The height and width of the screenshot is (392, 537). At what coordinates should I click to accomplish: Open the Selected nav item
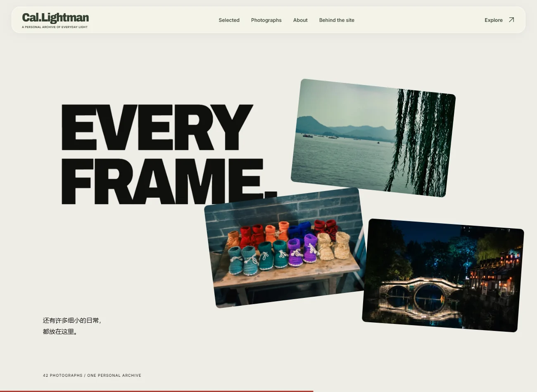229,20
